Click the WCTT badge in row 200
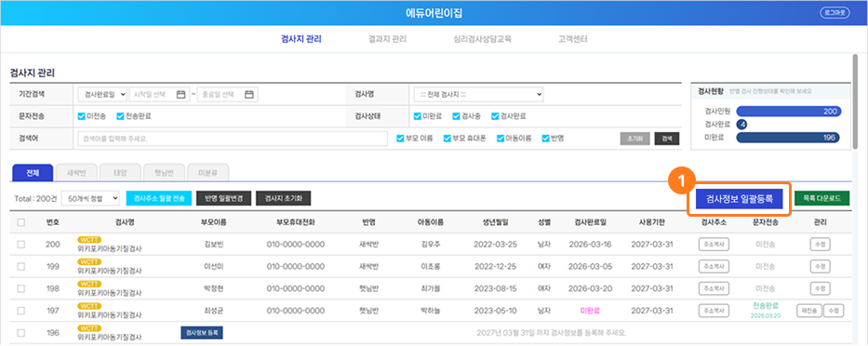The height and width of the screenshot is (346, 868). pyautogui.click(x=89, y=239)
